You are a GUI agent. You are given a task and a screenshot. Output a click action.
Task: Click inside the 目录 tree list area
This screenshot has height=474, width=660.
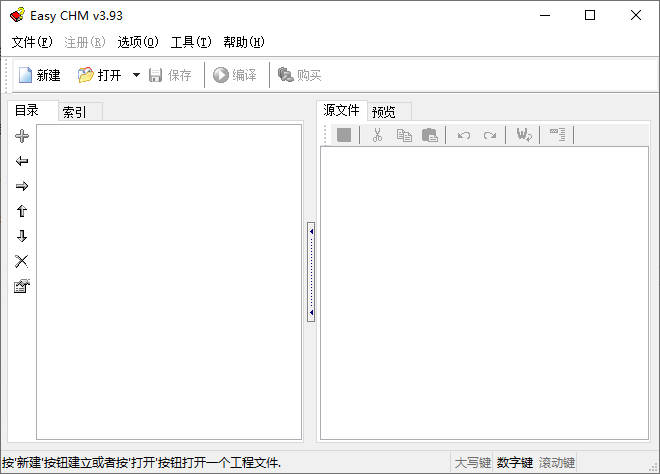[169, 282]
